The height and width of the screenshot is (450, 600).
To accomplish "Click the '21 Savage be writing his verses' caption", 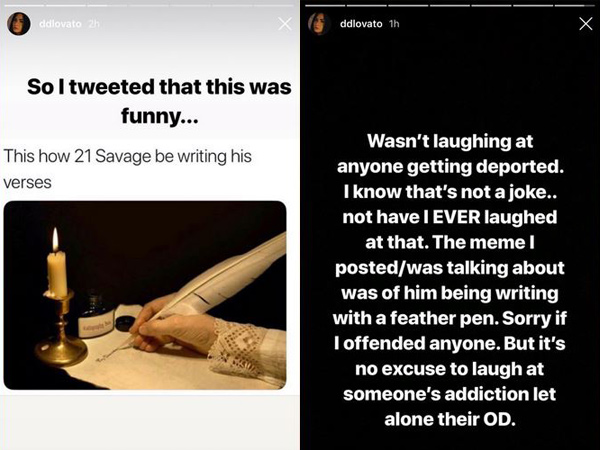I will pyautogui.click(x=127, y=166).
